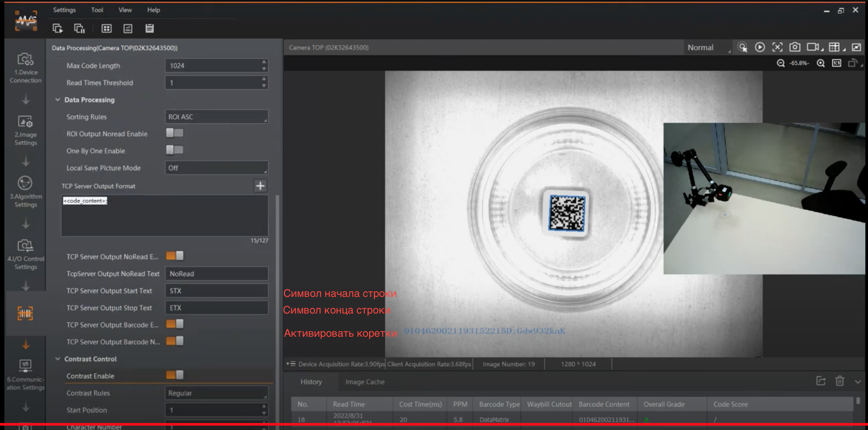The height and width of the screenshot is (430, 868).
Task: Sort by Code Score column header
Action: pyautogui.click(x=780, y=404)
